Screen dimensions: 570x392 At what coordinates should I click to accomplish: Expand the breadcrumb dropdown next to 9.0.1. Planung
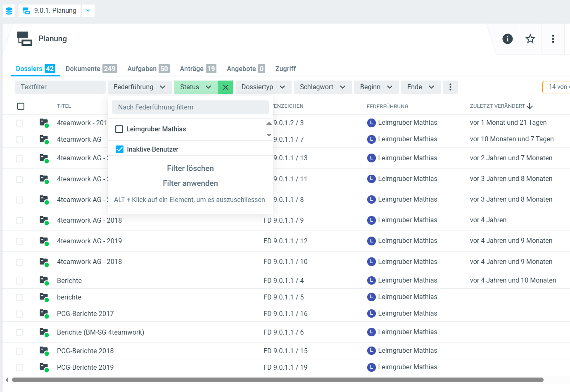[88, 11]
